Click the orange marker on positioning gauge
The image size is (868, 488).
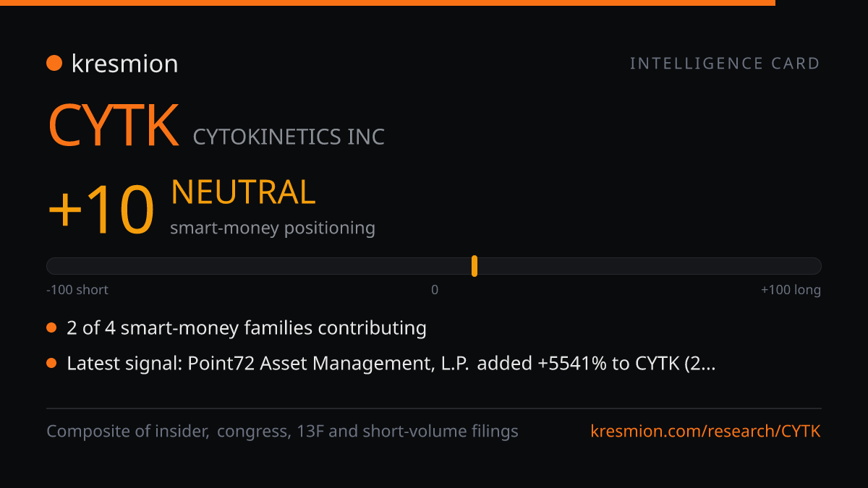pyautogui.click(x=475, y=266)
